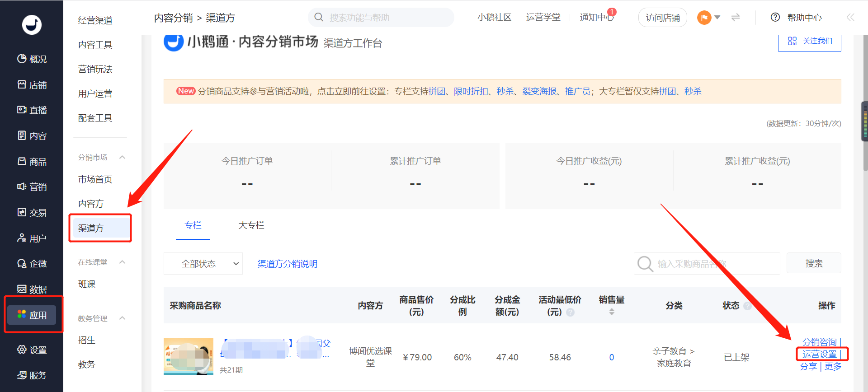The width and height of the screenshot is (868, 392).
Task: Open the 数据 data section
Action: tap(32, 289)
